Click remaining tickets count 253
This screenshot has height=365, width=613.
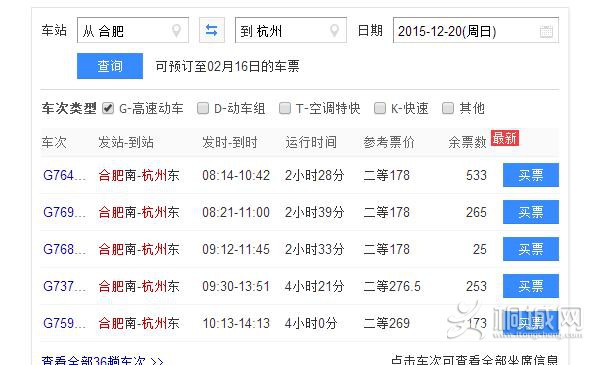tap(476, 286)
